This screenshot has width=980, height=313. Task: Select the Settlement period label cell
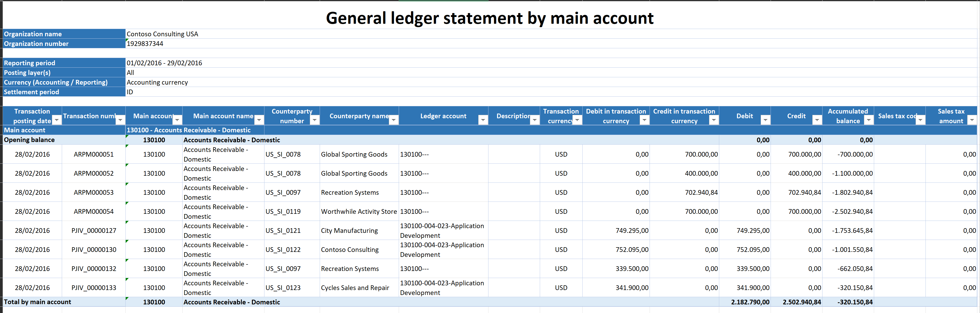(64, 92)
